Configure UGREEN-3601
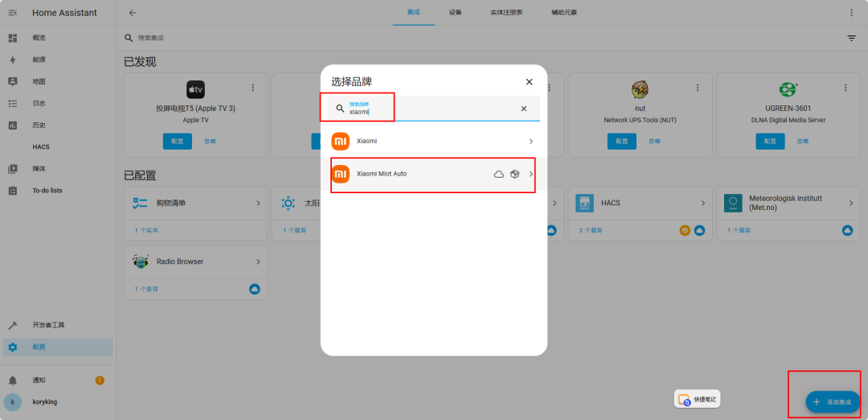Image resolution: width=868 pixels, height=420 pixels. coord(770,142)
